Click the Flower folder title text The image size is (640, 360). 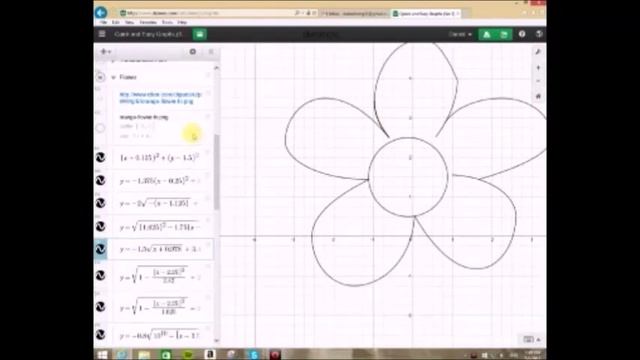pyautogui.click(x=128, y=77)
